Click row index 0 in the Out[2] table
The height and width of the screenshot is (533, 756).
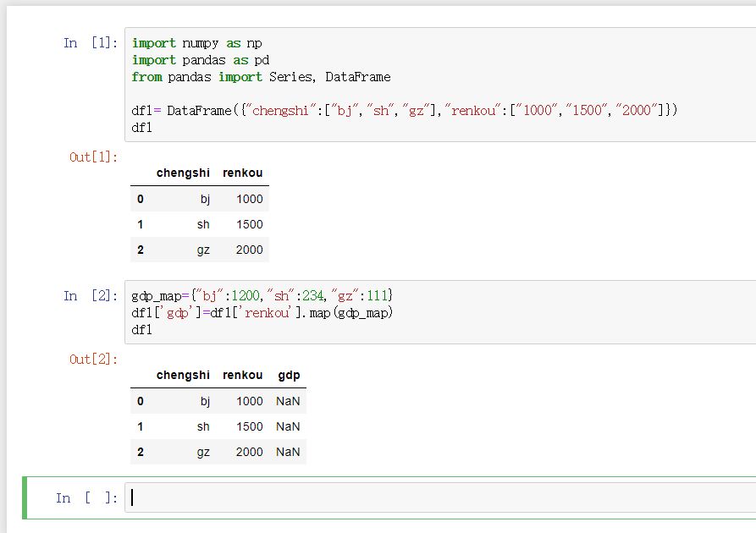(x=141, y=401)
